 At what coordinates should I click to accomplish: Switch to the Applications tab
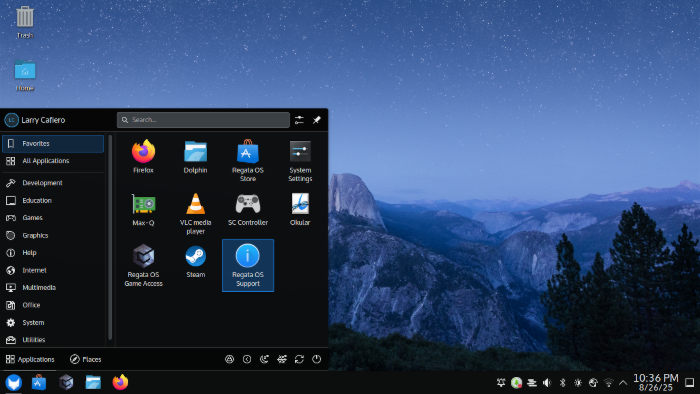tap(30, 359)
